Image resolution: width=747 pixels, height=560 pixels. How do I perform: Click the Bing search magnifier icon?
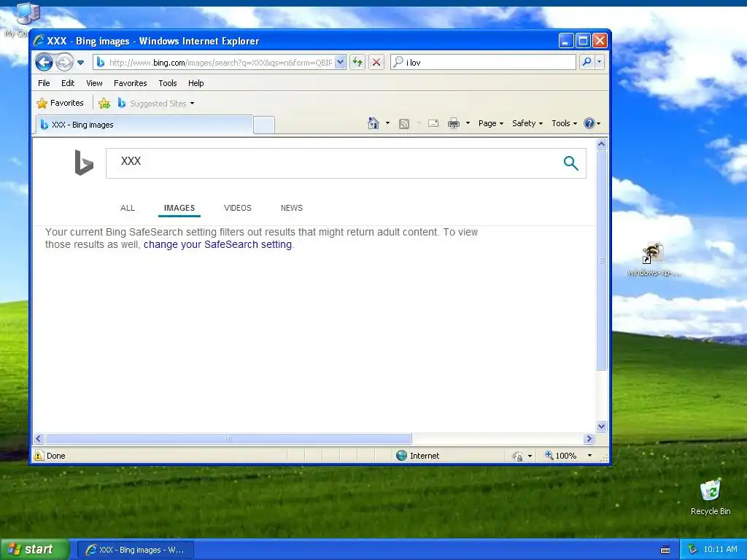click(570, 163)
